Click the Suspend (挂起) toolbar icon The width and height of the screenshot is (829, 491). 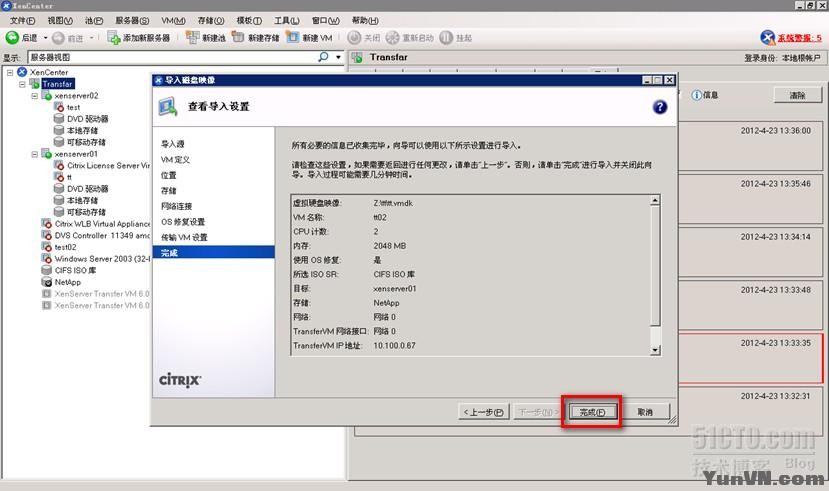point(446,38)
